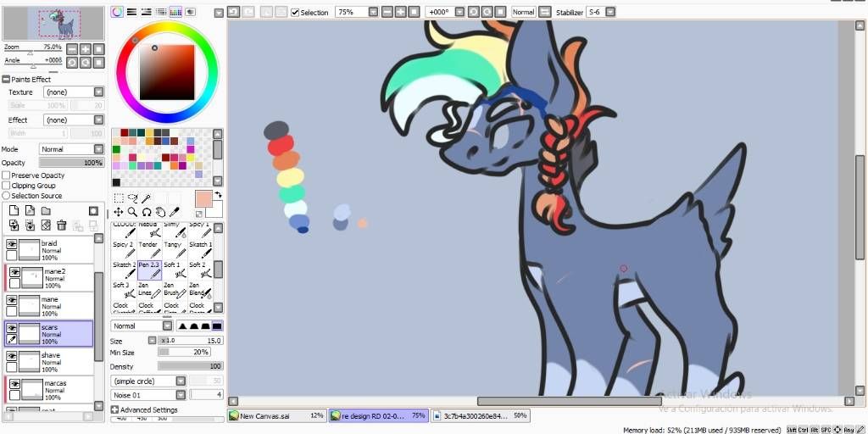Adjust the brush Density slider

pos(191,366)
